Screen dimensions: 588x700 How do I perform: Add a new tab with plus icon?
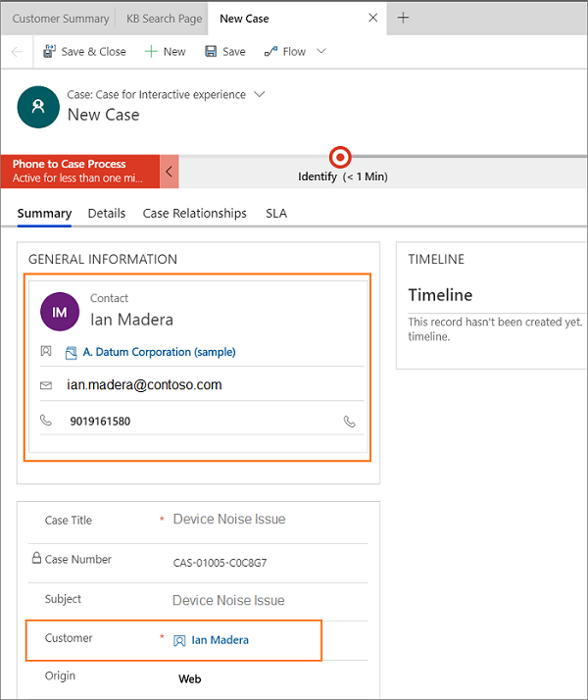(x=403, y=18)
